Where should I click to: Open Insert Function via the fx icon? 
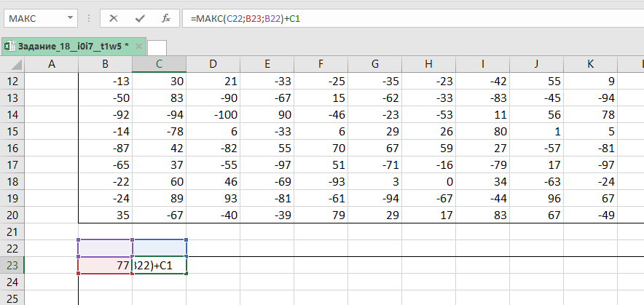[x=166, y=18]
